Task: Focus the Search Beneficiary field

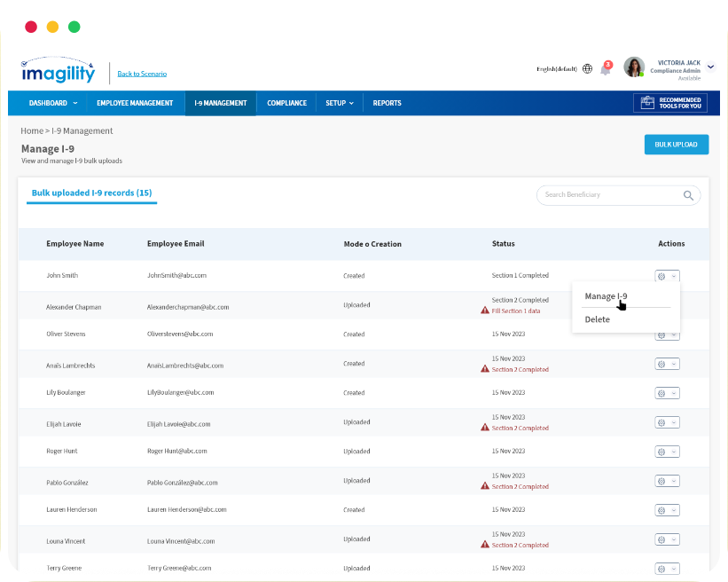Action: click(x=608, y=195)
